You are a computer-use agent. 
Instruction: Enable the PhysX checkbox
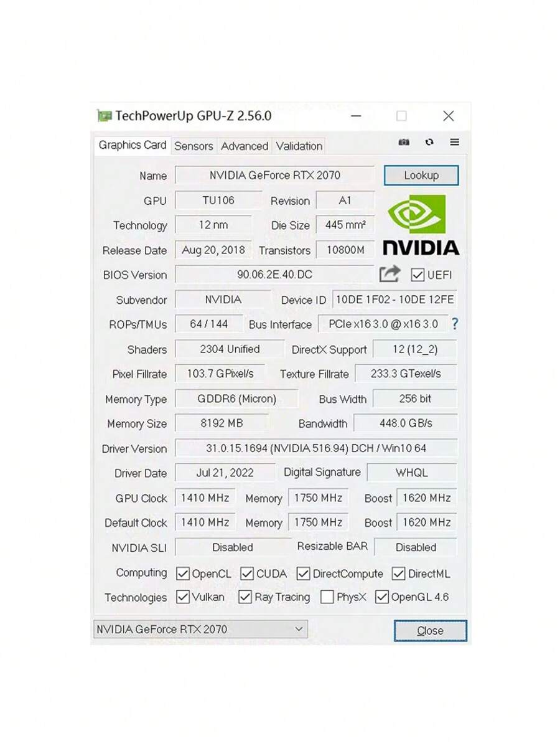click(327, 597)
